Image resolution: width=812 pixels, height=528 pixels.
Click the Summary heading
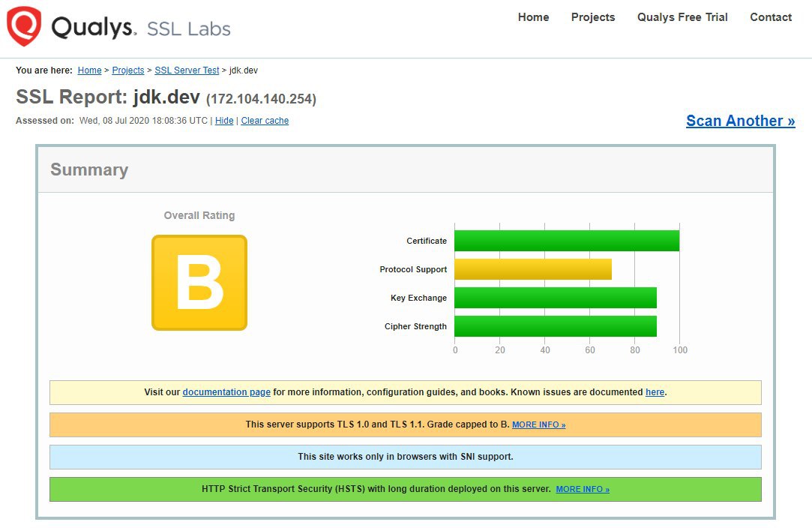pyautogui.click(x=89, y=169)
